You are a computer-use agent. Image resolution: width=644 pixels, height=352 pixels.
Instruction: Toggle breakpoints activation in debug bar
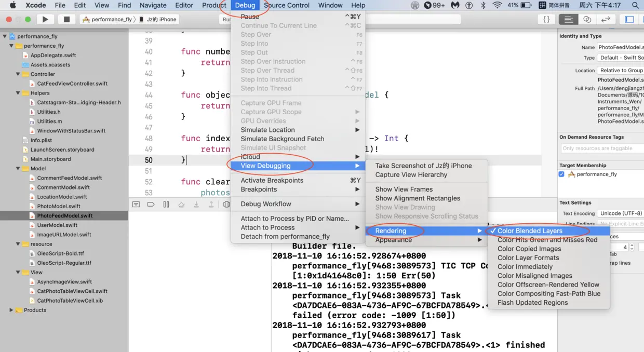click(151, 205)
